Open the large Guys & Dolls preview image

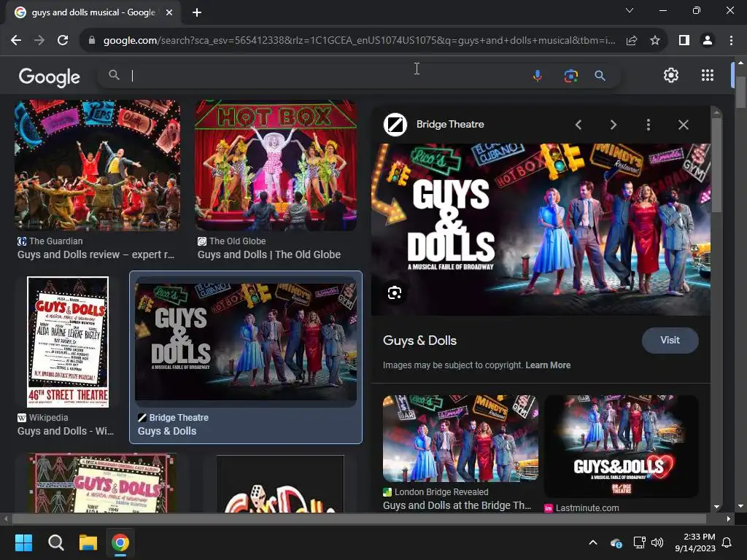click(x=541, y=230)
